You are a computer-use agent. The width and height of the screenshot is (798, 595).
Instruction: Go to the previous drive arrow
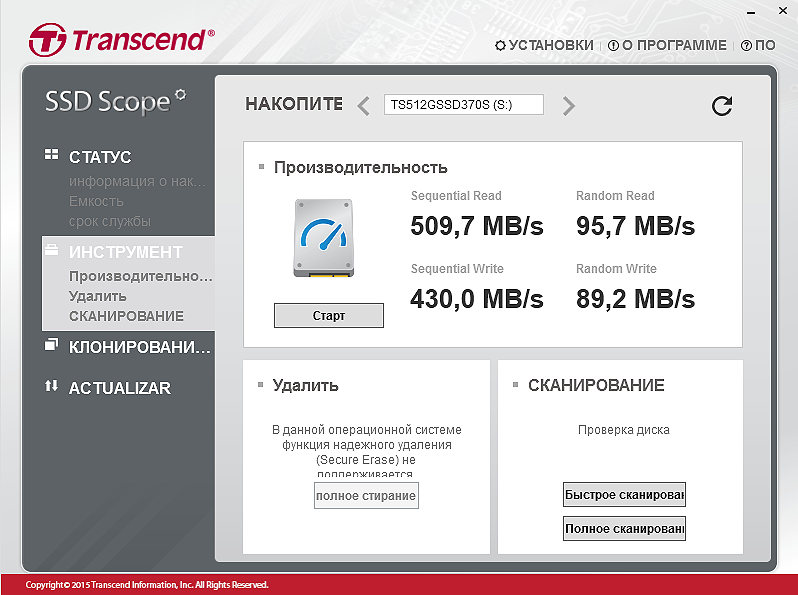[x=363, y=106]
